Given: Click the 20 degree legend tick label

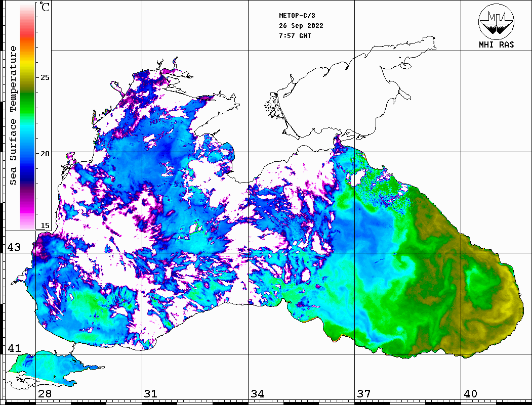Looking at the screenshot, I should pyautogui.click(x=45, y=154).
